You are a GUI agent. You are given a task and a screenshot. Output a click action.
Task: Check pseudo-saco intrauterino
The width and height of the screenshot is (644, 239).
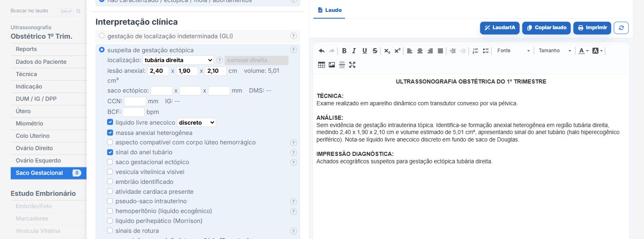click(x=110, y=202)
